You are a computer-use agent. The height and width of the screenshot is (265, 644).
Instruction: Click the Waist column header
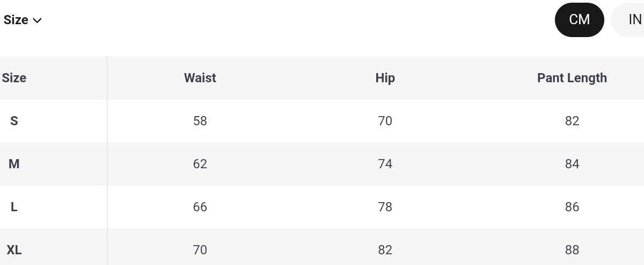pos(200,78)
